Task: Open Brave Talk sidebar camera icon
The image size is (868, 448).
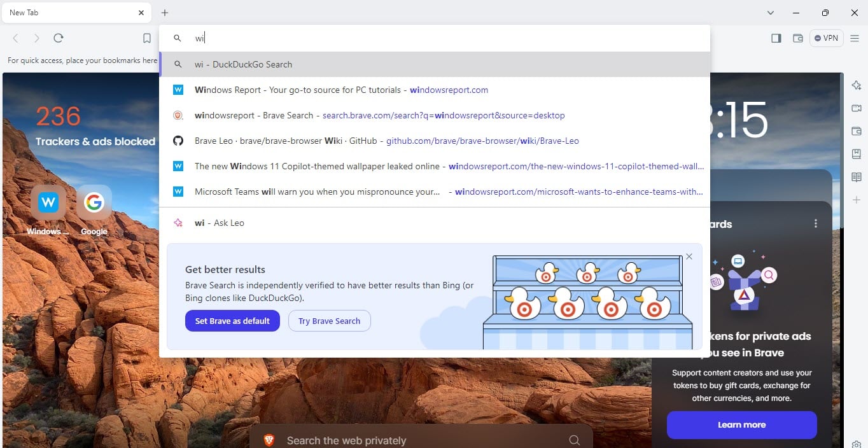Action: (857, 108)
